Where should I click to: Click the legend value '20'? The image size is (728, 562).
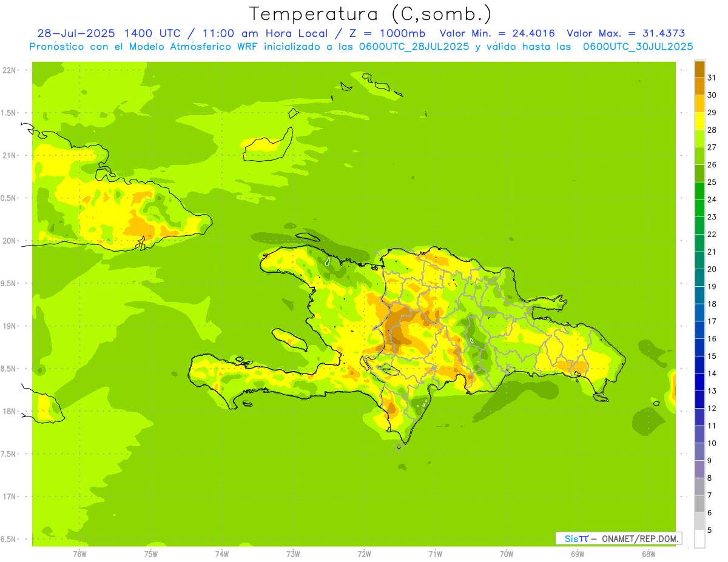tap(712, 269)
